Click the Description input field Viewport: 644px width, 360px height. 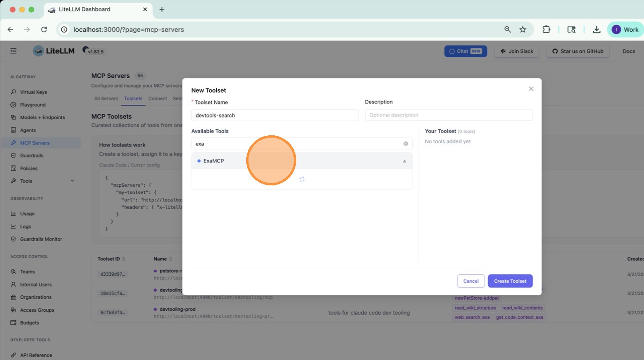click(x=449, y=115)
